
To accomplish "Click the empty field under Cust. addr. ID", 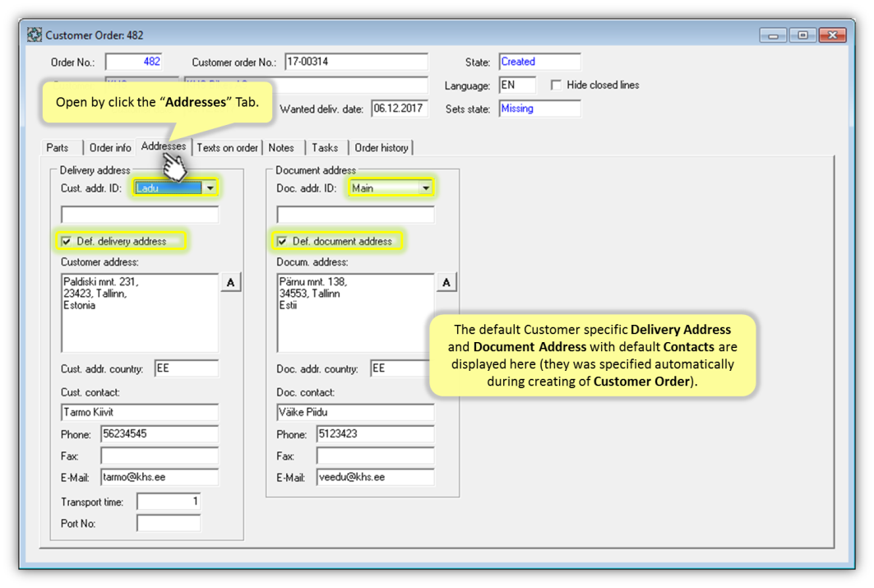I will pyautogui.click(x=139, y=215).
